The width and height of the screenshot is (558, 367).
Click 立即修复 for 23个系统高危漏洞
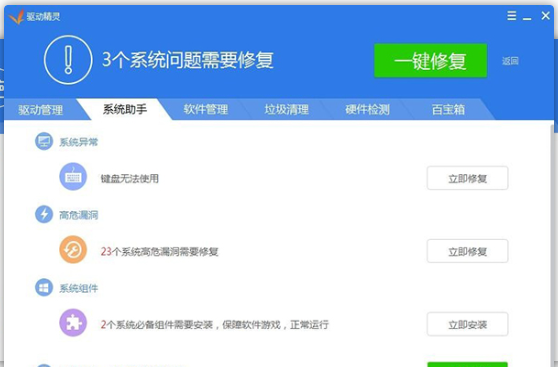(468, 251)
